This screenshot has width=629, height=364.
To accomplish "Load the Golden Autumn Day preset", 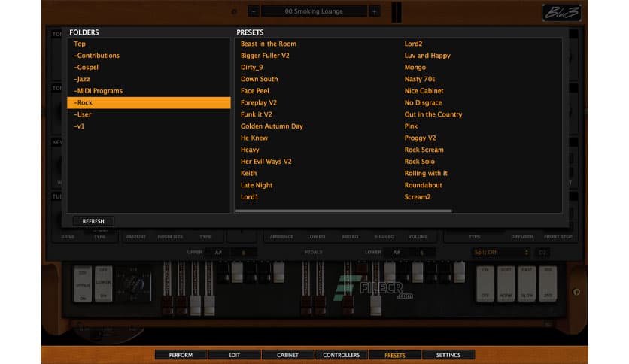I will point(272,126).
